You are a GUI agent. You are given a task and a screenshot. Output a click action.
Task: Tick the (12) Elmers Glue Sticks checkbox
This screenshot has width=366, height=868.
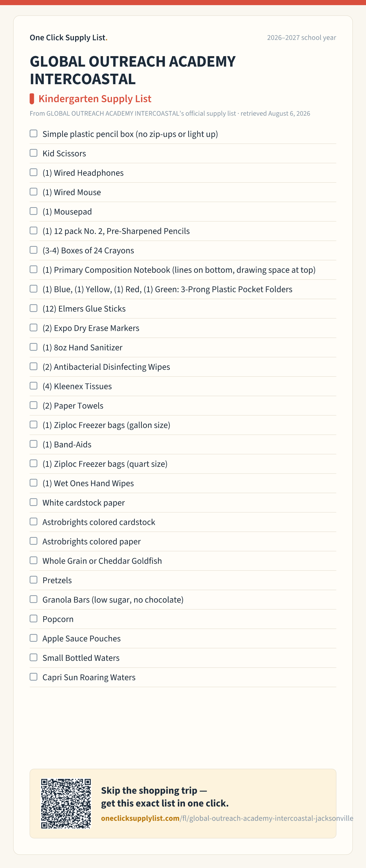33,308
